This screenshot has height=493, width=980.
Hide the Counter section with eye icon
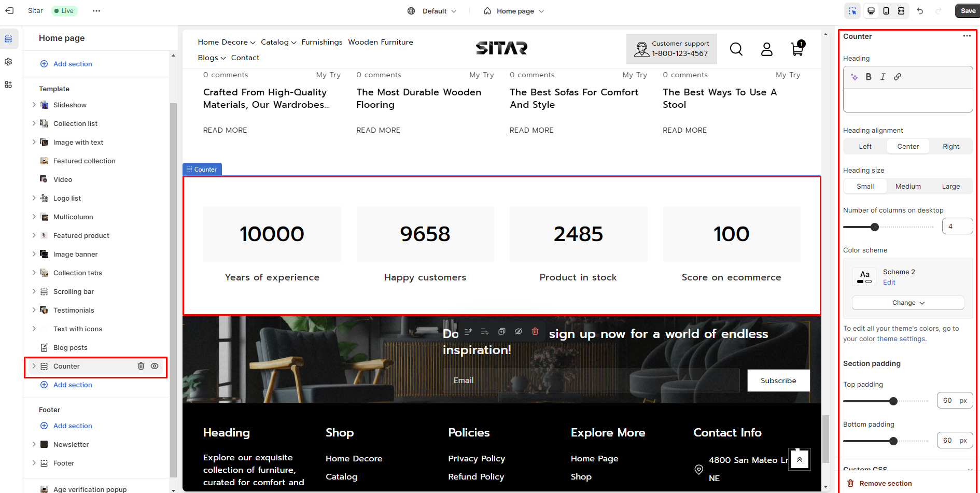click(155, 366)
